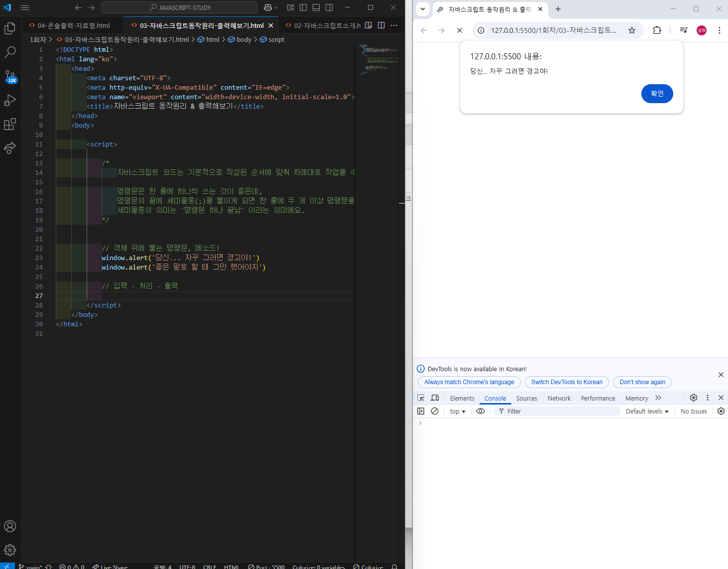
Task: Click the Chrome address bar URL
Action: tap(554, 30)
